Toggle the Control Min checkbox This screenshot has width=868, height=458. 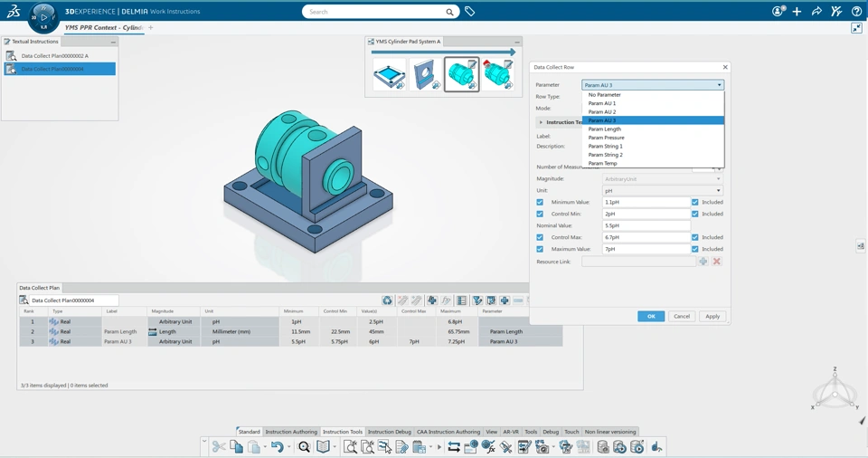point(540,214)
